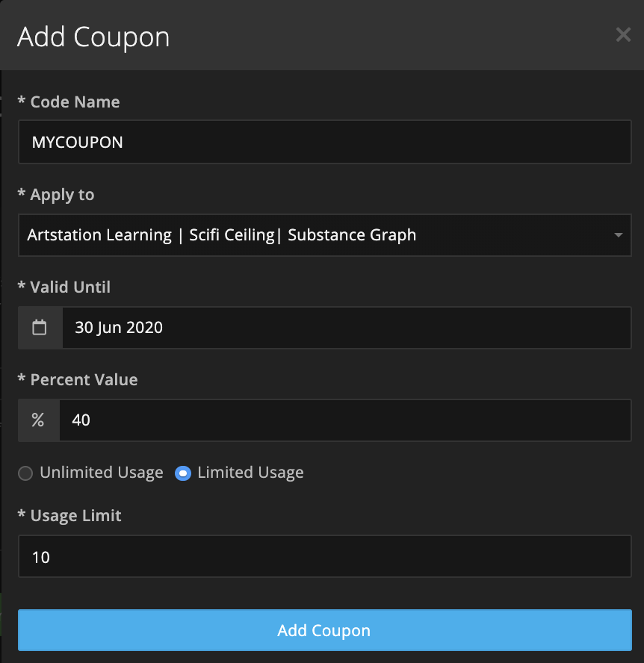Viewport: 644px width, 663px height.
Task: Click the percent symbol icon
Action: tap(38, 420)
